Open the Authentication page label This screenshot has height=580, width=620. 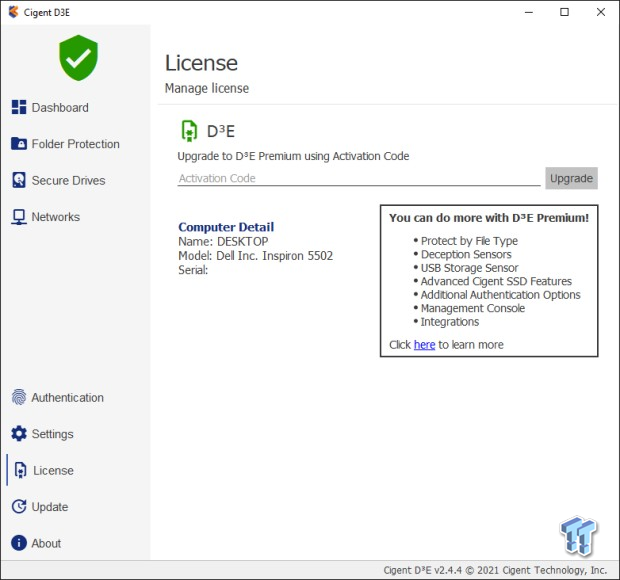pyautogui.click(x=68, y=398)
